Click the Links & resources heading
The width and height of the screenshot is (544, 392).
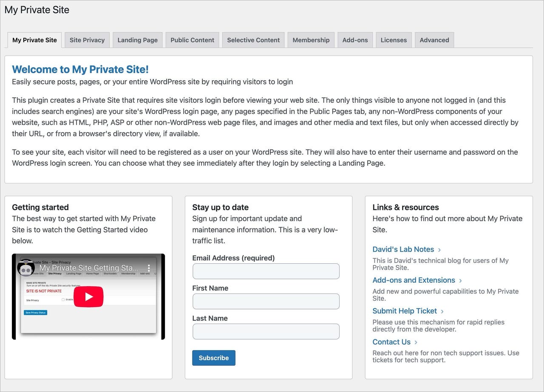point(406,207)
